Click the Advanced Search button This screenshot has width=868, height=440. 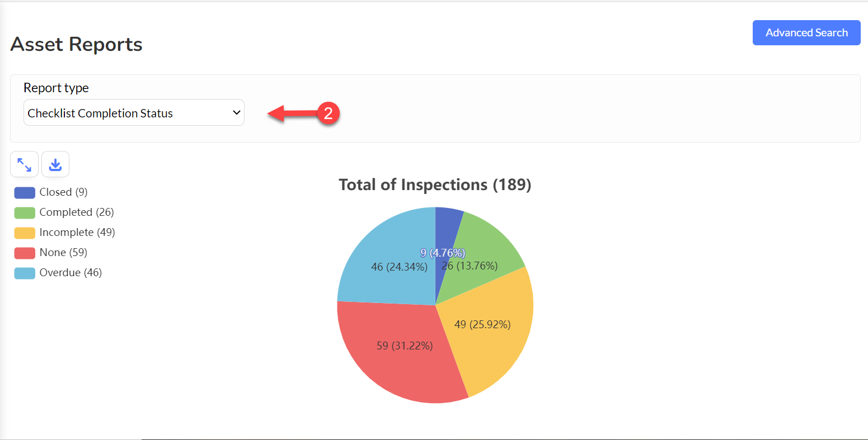coord(806,32)
